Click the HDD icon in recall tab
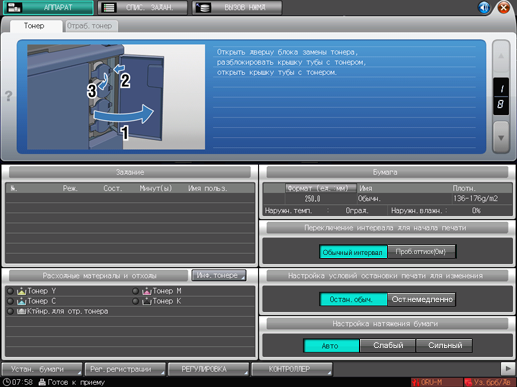The width and height of the screenshot is (517, 387). click(203, 8)
